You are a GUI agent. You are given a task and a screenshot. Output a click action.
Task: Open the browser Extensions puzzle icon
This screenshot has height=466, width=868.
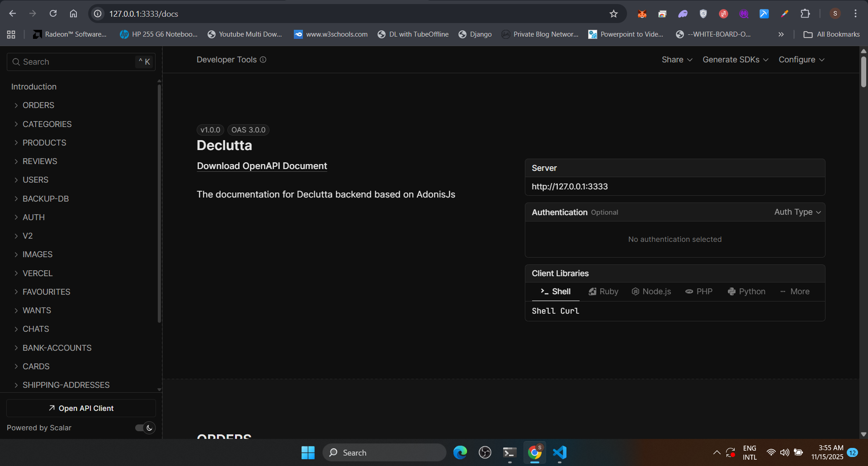click(805, 14)
